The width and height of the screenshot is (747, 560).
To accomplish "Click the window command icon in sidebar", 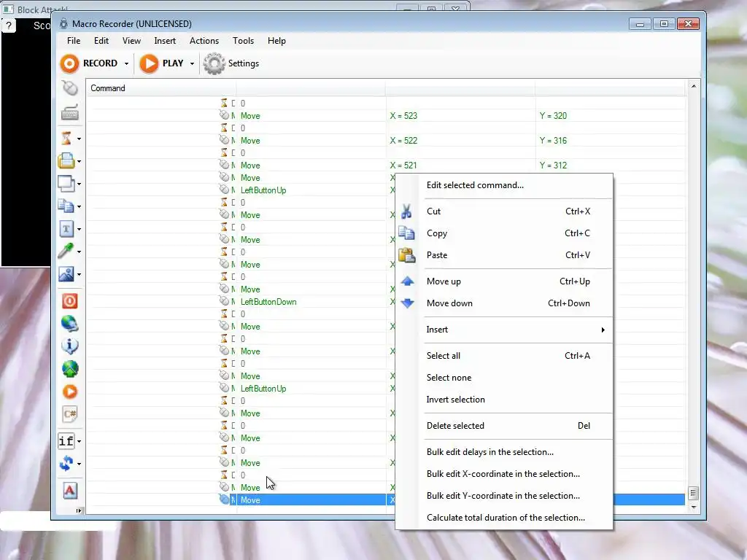I will click(x=66, y=184).
